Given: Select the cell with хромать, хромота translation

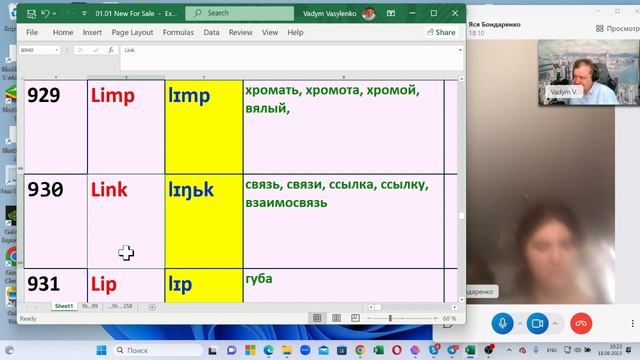Looking at the screenshot, I should coord(344,127).
